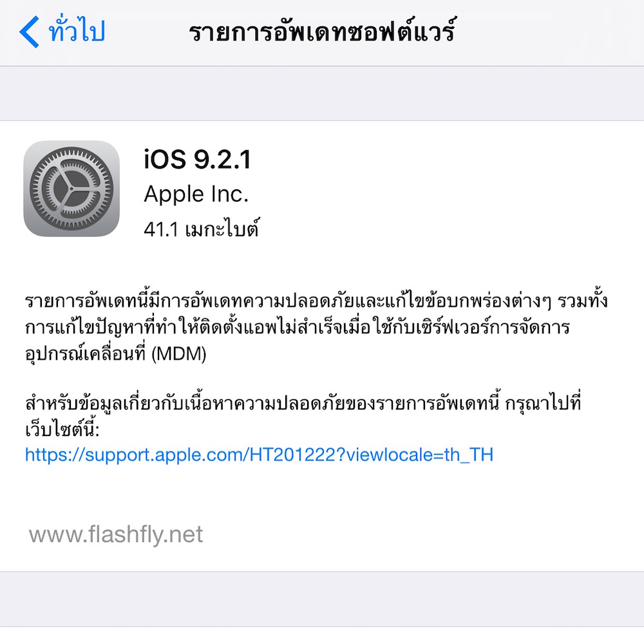Tap the gray spacer above the update card
Viewport: 644px width, 644px height.
coord(322,93)
